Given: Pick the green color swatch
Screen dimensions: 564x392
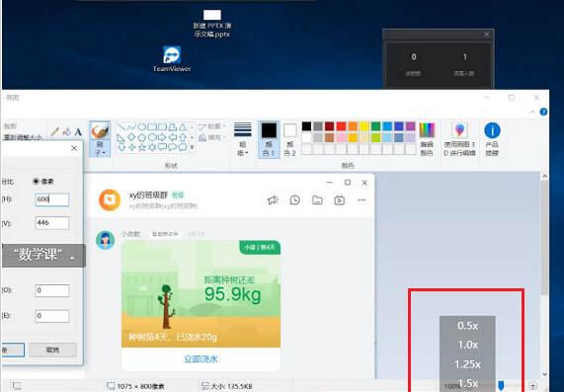Looking at the screenshot, I should point(375,126).
